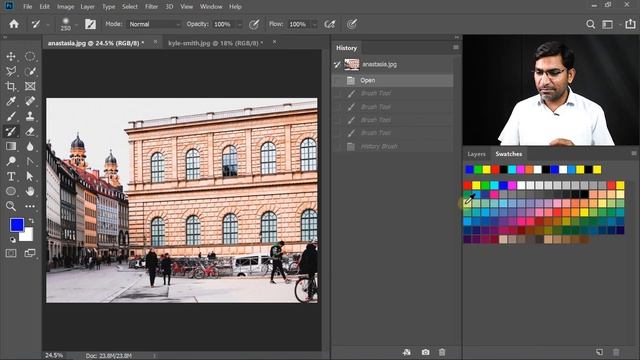Delete current state trash icon in History
Screen dimensions: 640x360
pos(442,352)
